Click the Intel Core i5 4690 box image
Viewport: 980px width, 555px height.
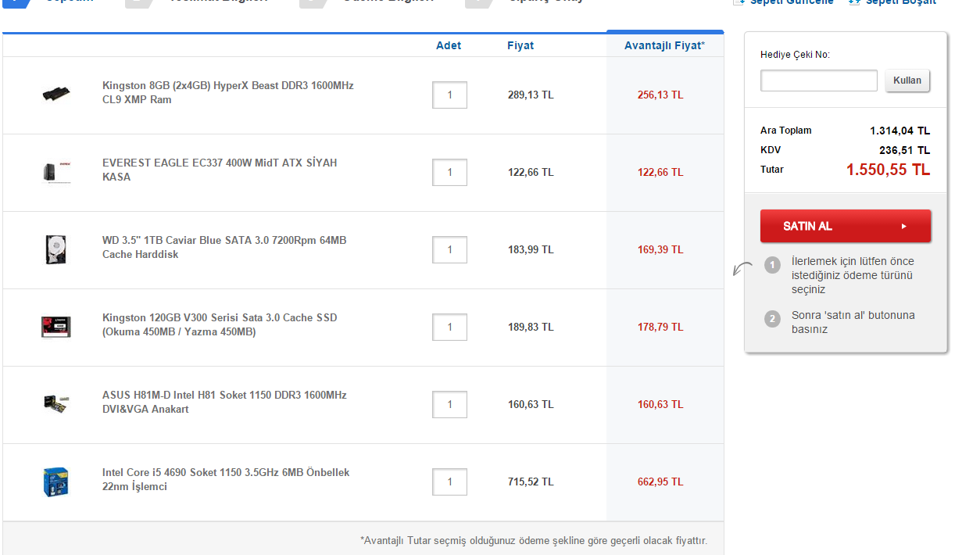[56, 482]
